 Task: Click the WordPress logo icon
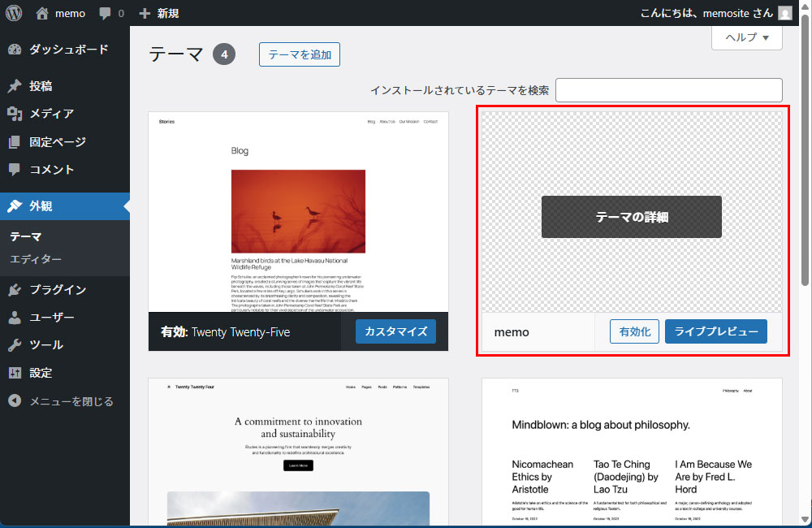coord(14,13)
